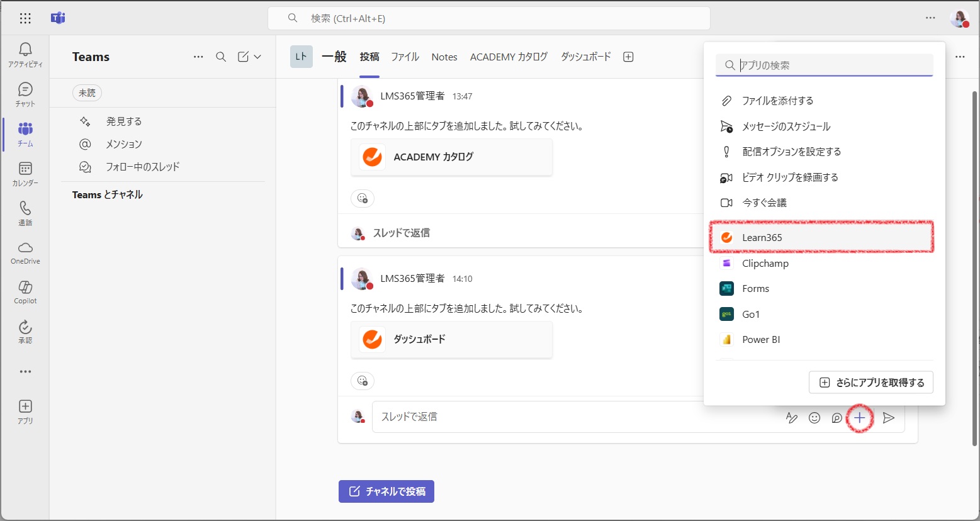
Task: Open the profile avatar menu
Action: [x=959, y=18]
